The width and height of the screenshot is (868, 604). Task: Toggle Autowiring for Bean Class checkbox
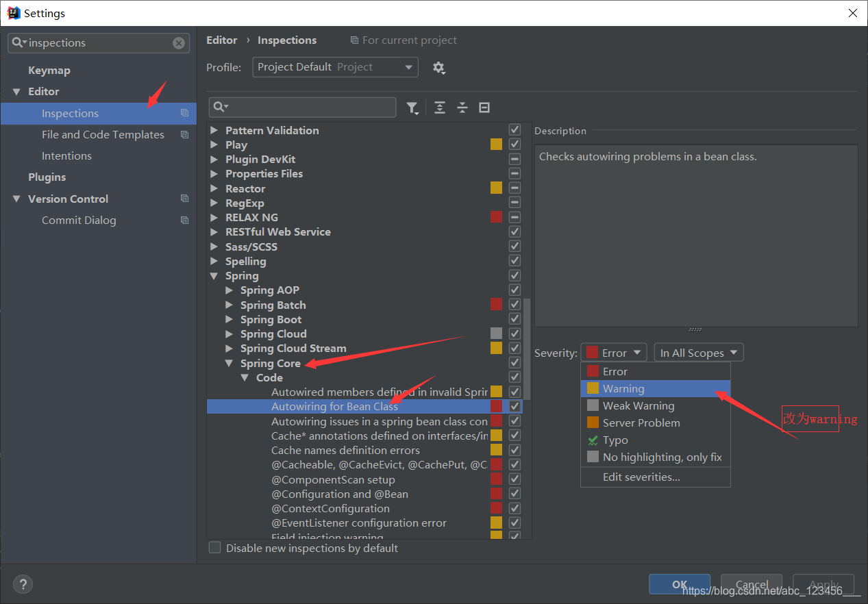tap(514, 406)
